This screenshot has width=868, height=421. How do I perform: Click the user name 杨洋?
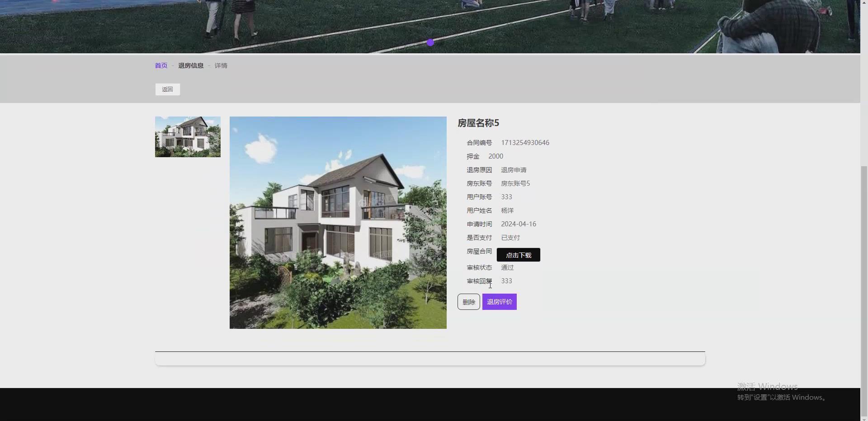tap(507, 210)
